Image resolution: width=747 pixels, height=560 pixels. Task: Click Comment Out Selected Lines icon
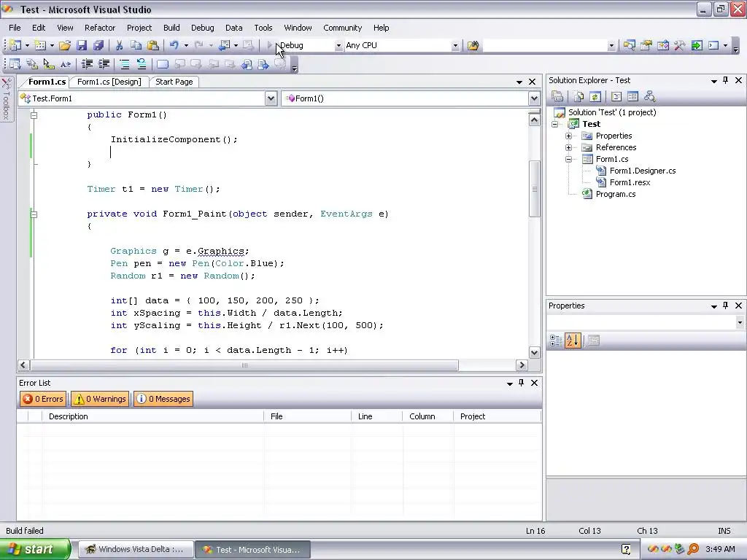pos(124,64)
